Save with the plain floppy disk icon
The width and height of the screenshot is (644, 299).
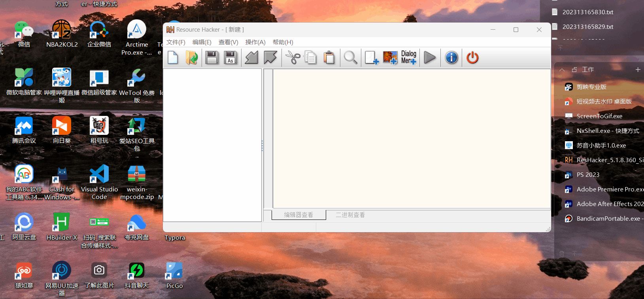click(212, 58)
